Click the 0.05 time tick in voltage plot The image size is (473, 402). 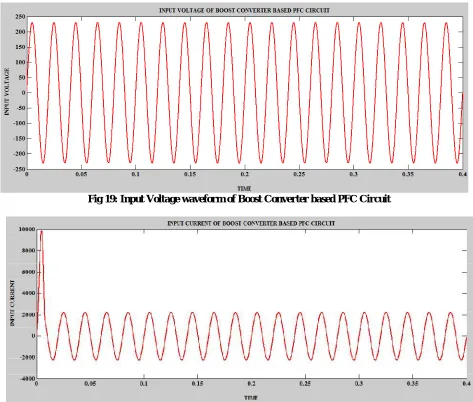(81, 174)
